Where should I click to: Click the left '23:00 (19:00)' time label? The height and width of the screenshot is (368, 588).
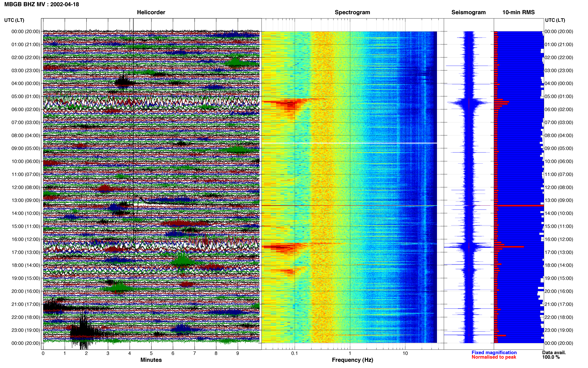[26, 330]
